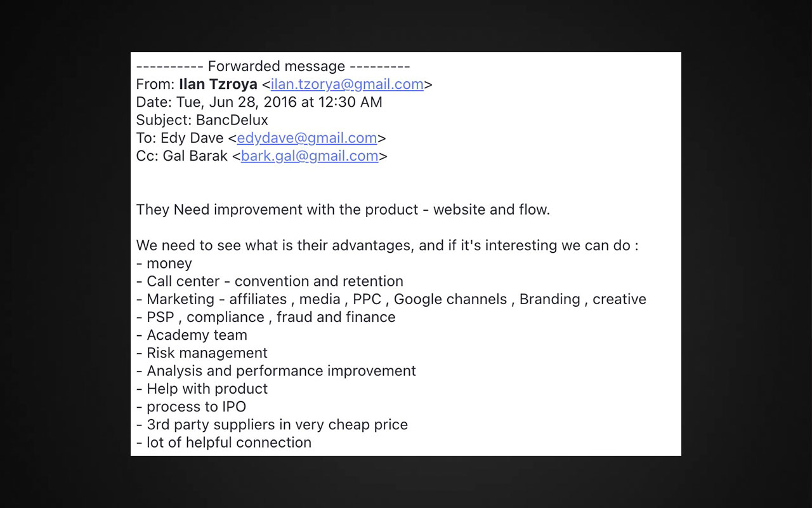Click the Forwarded message header line

(x=273, y=66)
